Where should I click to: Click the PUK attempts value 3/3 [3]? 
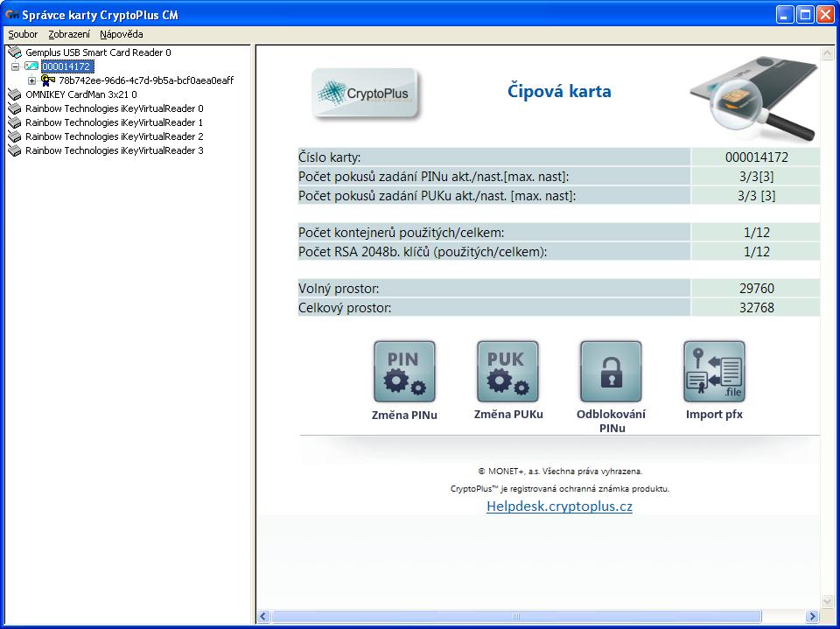click(x=756, y=196)
